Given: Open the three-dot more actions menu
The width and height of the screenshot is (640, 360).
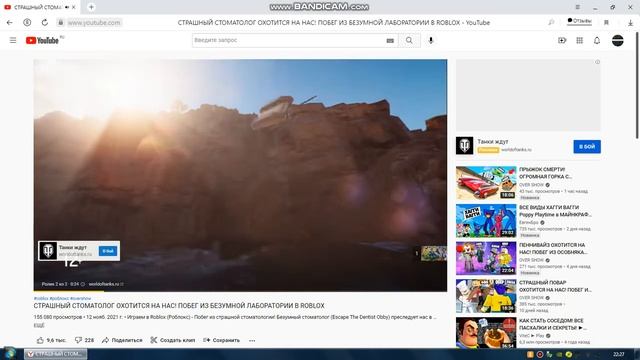Looking at the screenshot, I should [x=252, y=340].
